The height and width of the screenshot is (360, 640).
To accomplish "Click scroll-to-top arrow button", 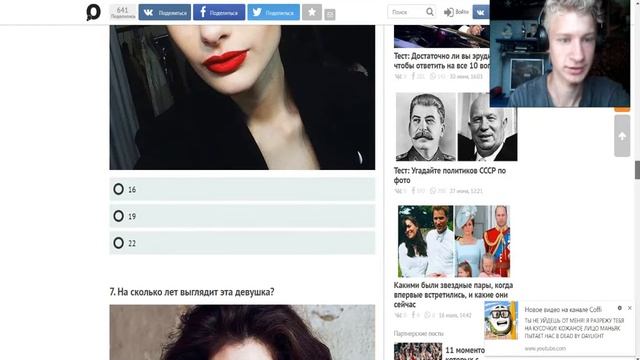I will coord(622,136).
